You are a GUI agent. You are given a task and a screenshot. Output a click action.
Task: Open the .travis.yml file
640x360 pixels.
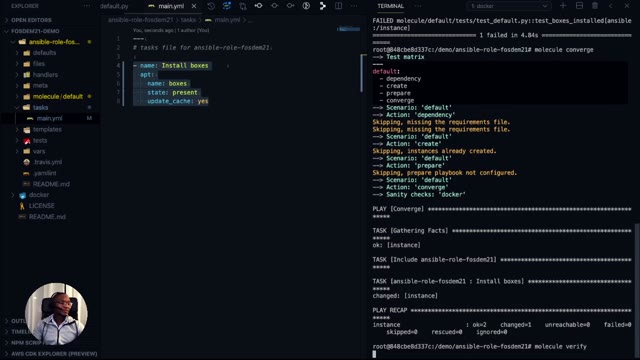click(47, 162)
